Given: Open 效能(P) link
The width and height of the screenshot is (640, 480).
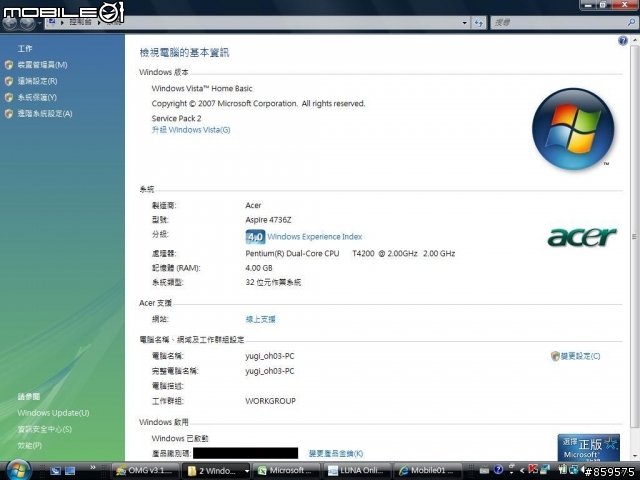Looking at the screenshot, I should pos(29,446).
